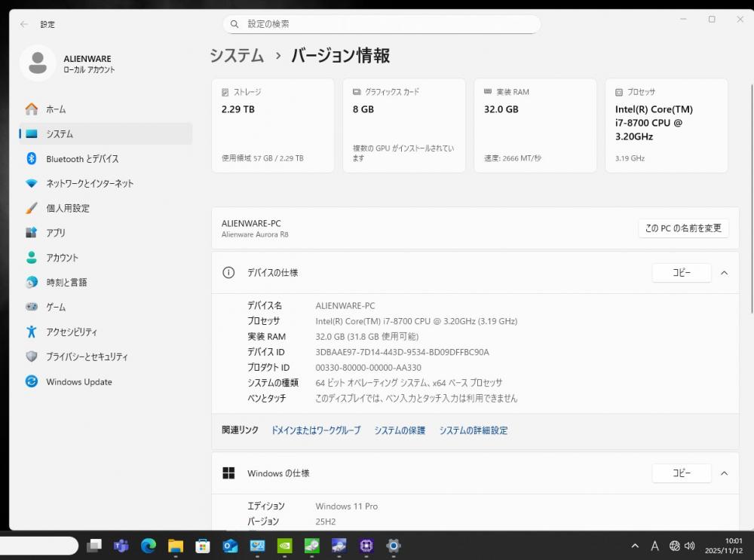Copy device specifications with コピー button

[681, 273]
